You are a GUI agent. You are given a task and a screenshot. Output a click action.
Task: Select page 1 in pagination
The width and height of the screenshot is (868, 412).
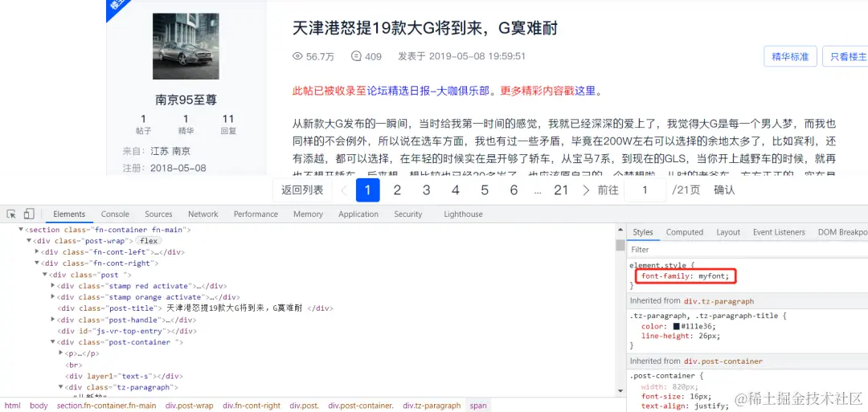coord(368,190)
